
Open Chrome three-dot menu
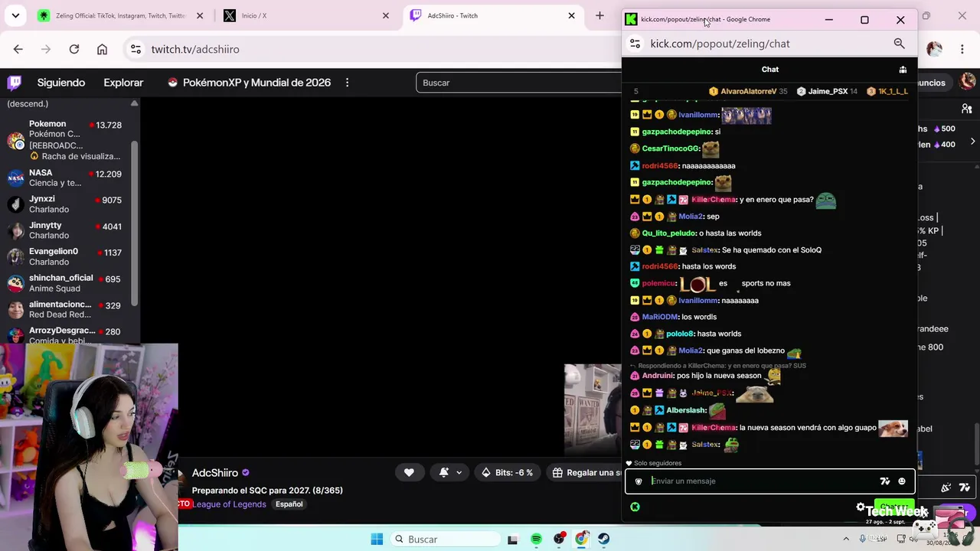click(x=962, y=49)
